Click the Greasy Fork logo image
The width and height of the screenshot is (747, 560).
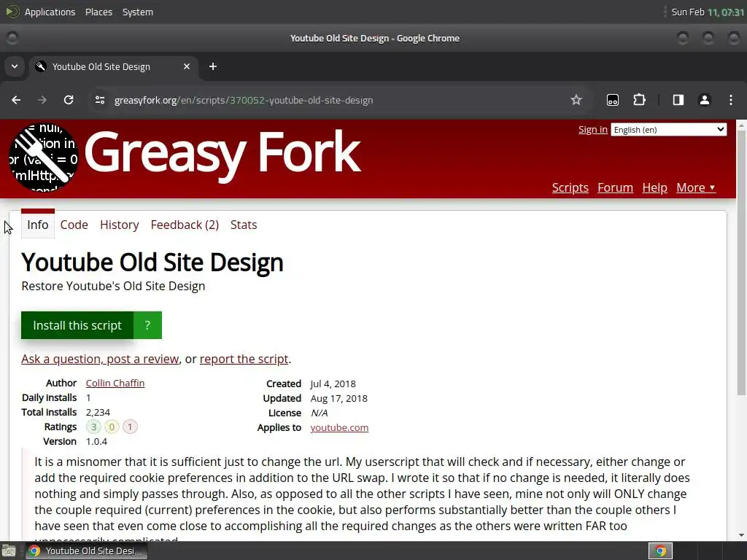[x=43, y=157]
